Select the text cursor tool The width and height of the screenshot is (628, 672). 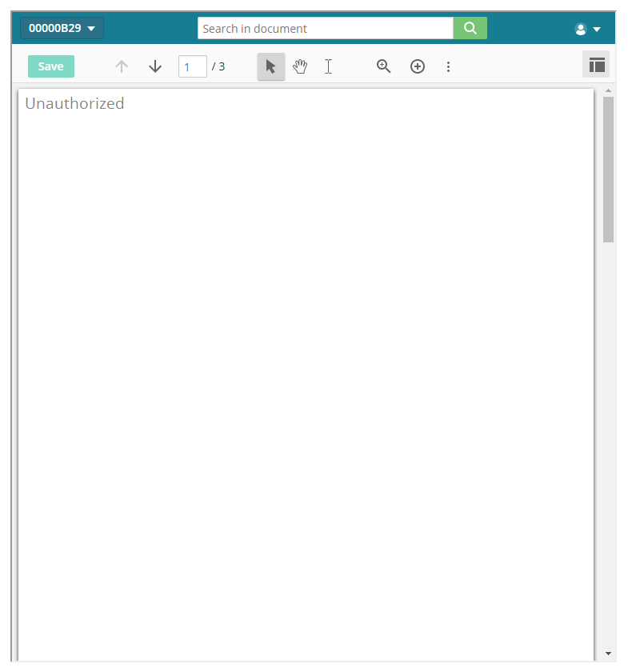328,66
